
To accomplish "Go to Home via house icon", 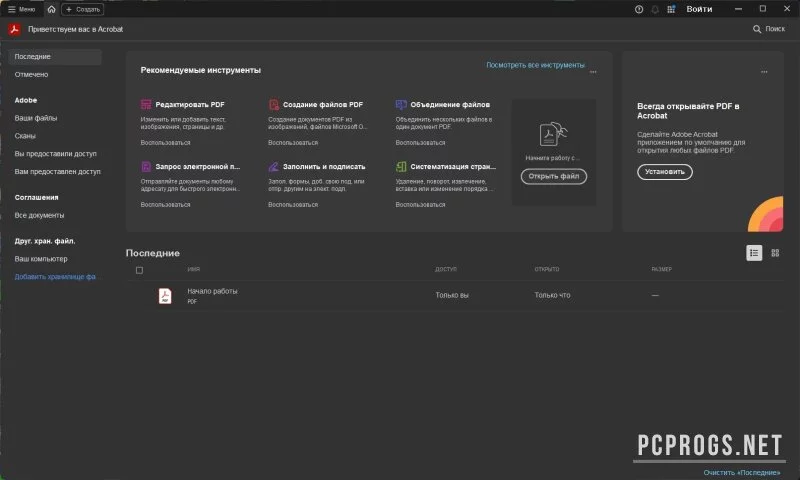I will [52, 9].
